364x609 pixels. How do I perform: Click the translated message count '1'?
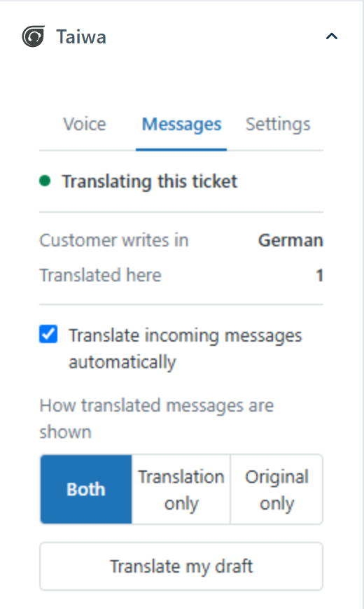(x=319, y=275)
